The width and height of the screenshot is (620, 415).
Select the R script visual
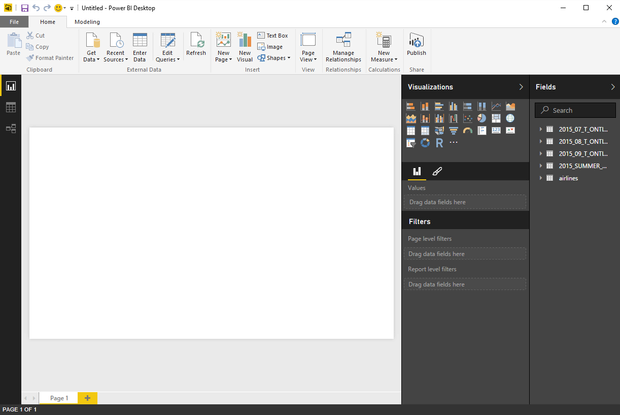(439, 143)
